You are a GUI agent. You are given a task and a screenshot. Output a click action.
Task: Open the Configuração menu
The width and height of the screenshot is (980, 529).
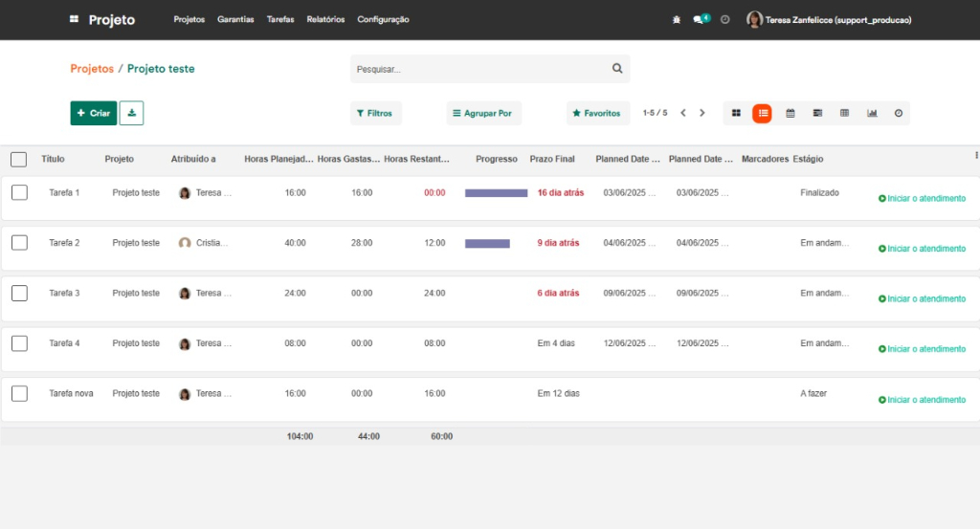(383, 19)
